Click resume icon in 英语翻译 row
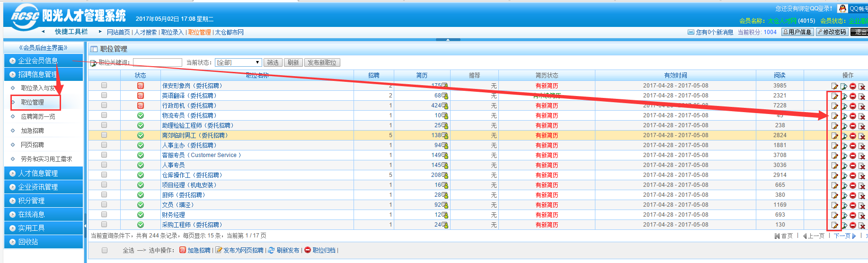This screenshot has height=263, width=868. pos(445,96)
